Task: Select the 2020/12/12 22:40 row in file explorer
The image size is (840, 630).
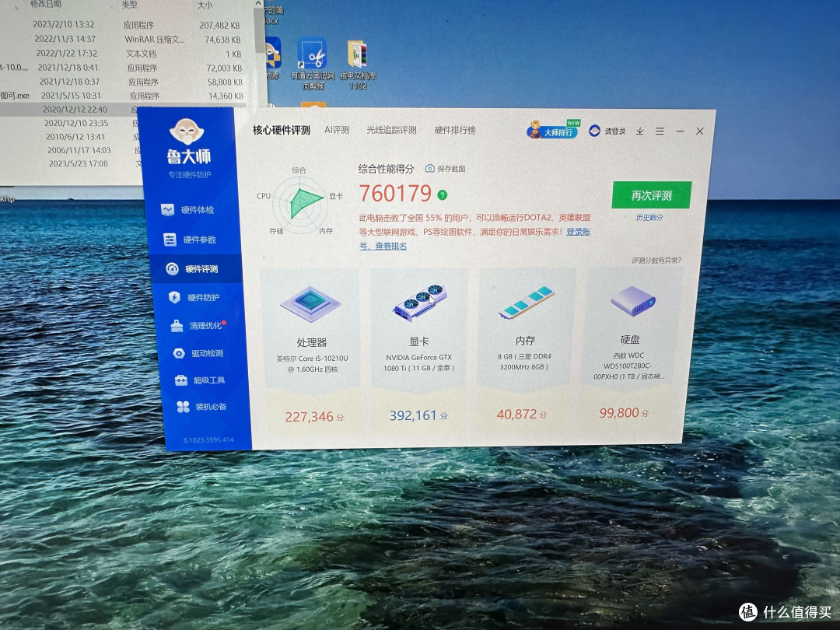Action: coord(68,110)
